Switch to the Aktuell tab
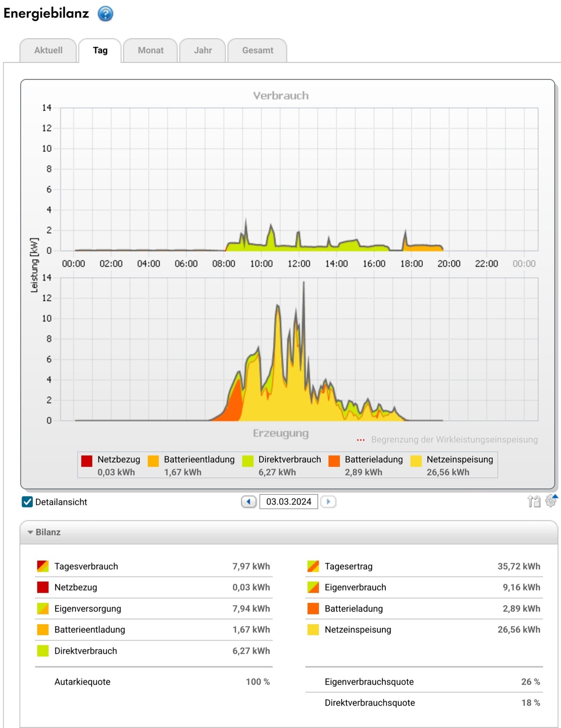 pos(48,51)
